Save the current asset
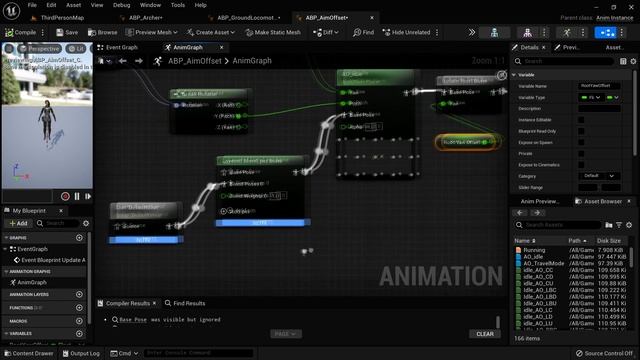 [x=67, y=32]
